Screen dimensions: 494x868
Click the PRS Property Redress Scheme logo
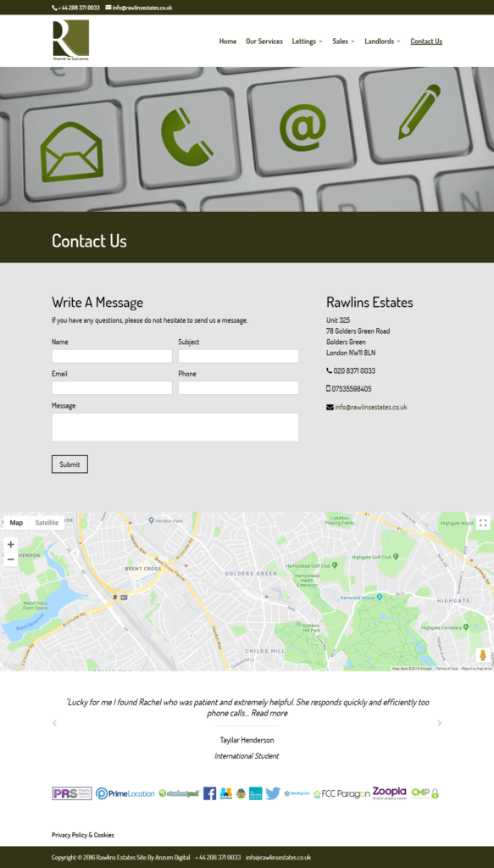72,793
